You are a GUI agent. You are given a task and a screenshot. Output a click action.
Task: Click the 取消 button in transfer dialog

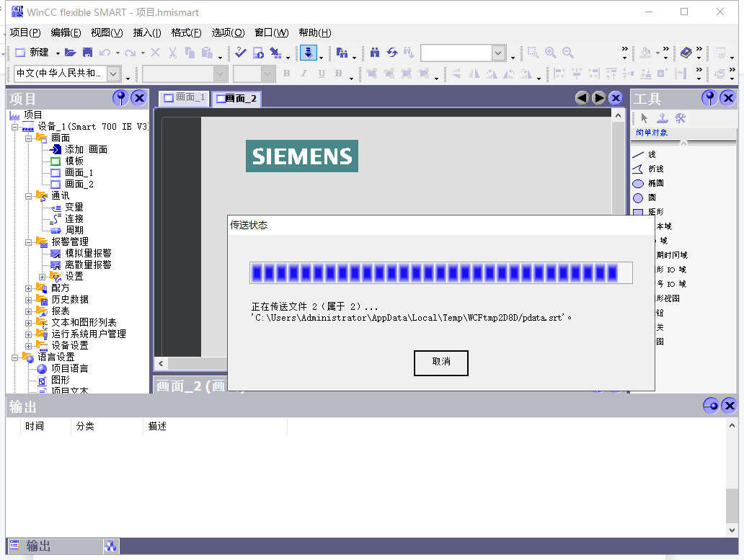pyautogui.click(x=440, y=363)
